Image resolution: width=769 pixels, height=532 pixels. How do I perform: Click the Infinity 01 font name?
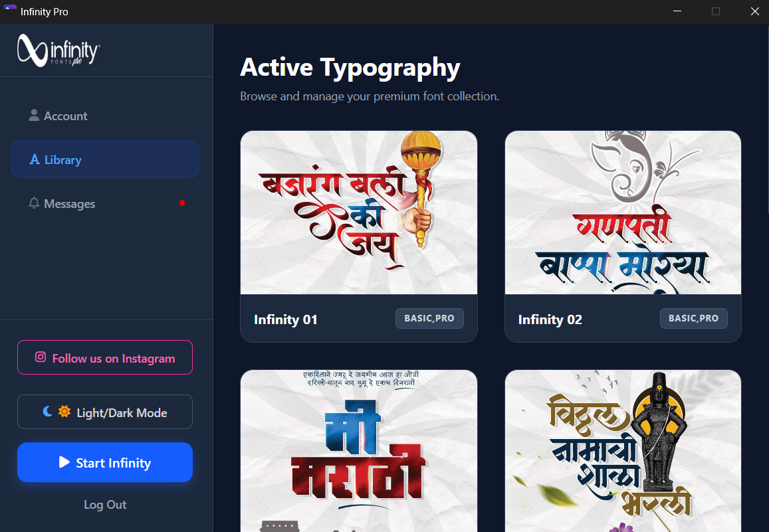coord(285,319)
